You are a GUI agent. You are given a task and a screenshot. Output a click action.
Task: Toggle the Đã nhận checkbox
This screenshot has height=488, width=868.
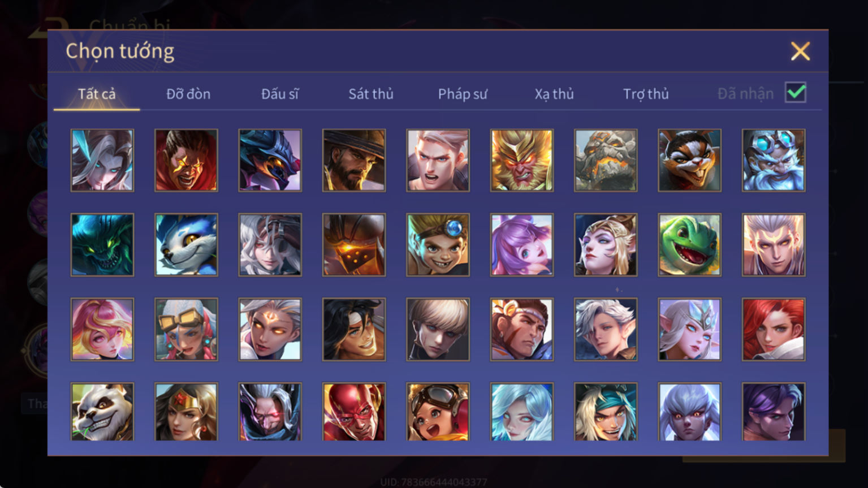click(796, 92)
